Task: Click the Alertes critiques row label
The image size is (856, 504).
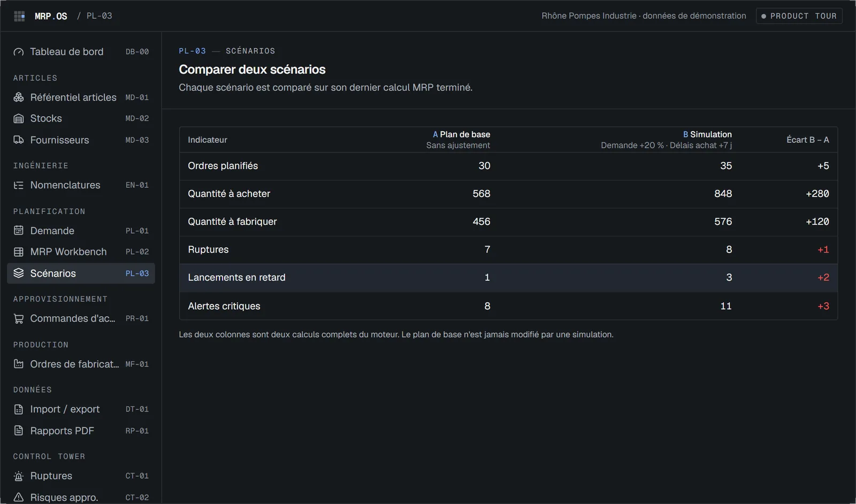Action: pyautogui.click(x=224, y=306)
